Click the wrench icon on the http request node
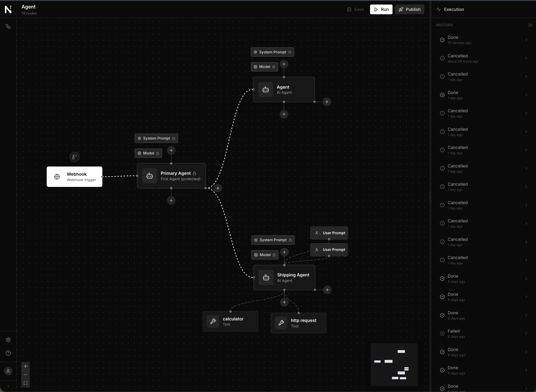536x392 pixels. (281, 323)
